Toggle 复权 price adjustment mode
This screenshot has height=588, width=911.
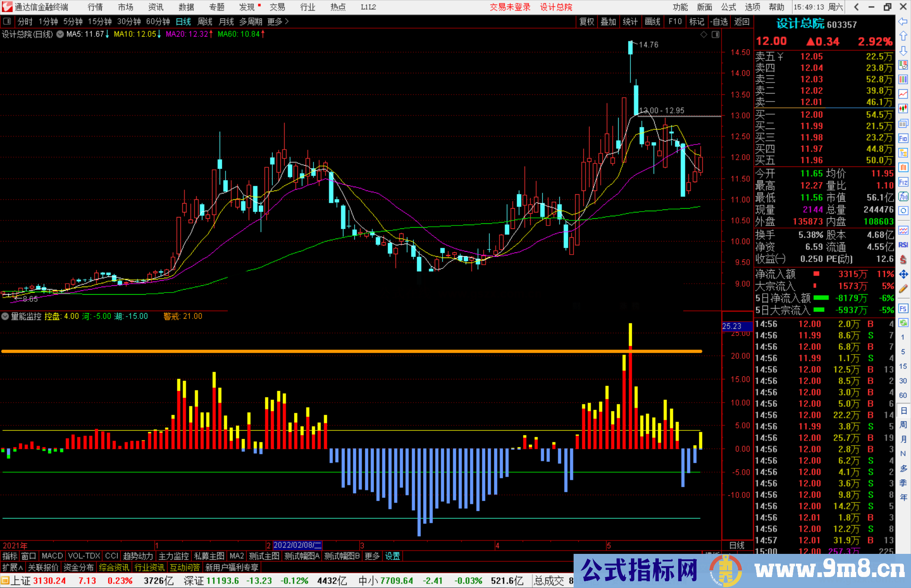[x=587, y=21]
